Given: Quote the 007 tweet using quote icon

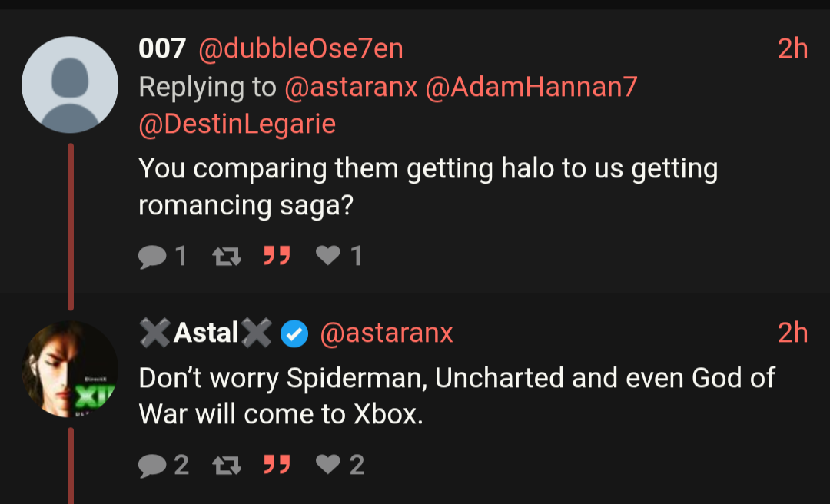Looking at the screenshot, I should [277, 255].
